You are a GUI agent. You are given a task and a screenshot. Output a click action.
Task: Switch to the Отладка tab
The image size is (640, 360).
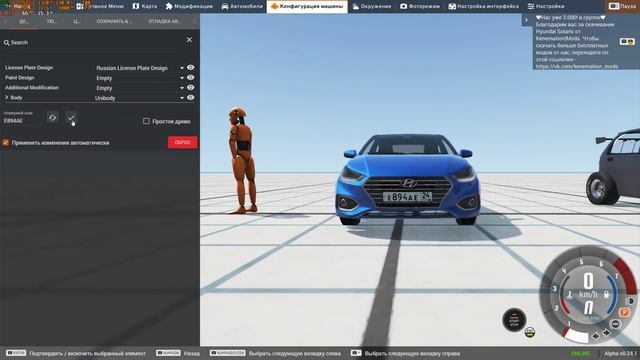pos(164,21)
